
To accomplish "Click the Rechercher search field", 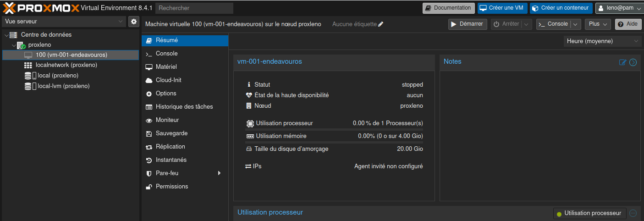I will tap(194, 8).
